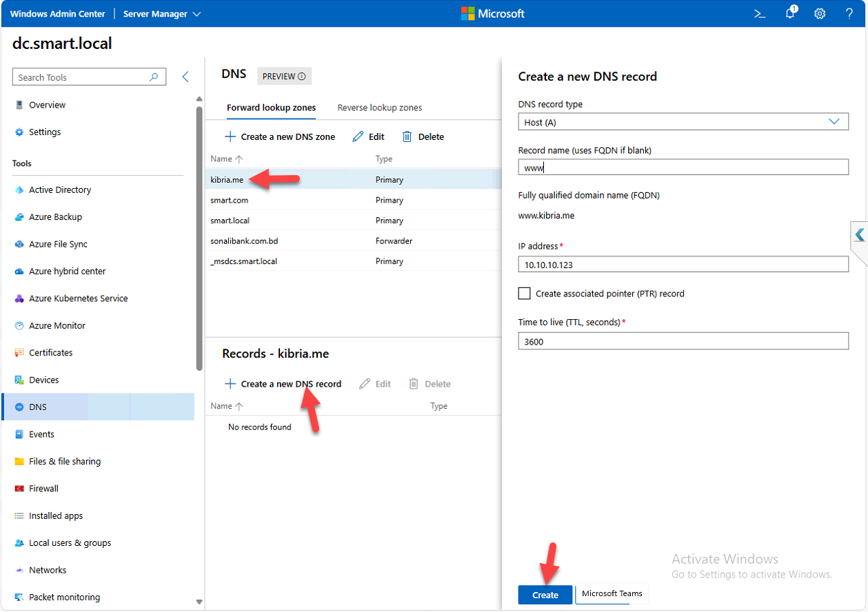The image size is (868, 612).
Task: Click the Delete button under Records
Action: tap(430, 384)
